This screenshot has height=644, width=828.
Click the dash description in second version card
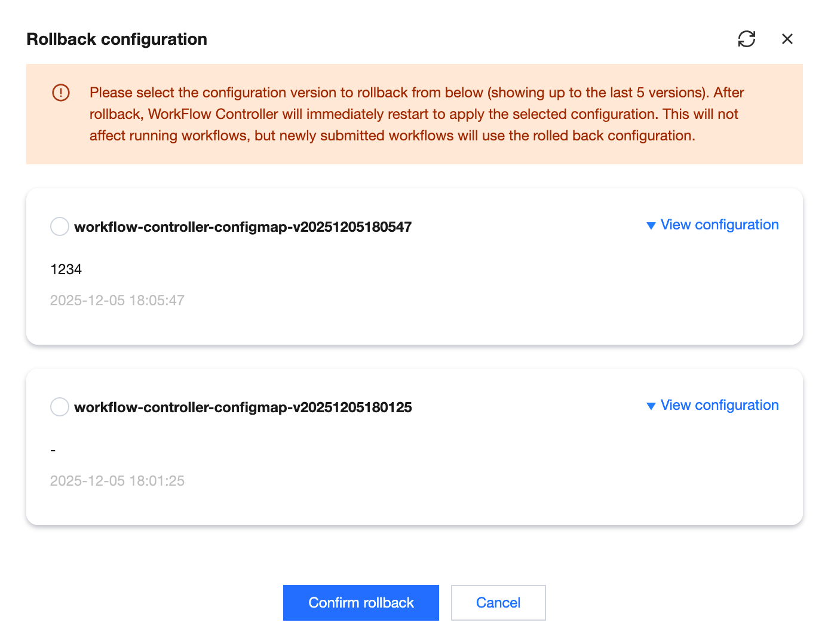point(53,450)
